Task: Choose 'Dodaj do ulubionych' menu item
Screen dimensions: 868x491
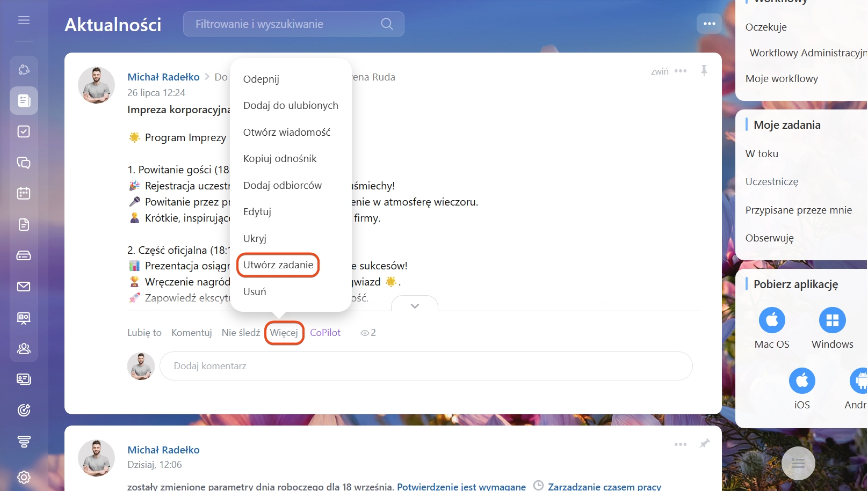Action: pos(291,106)
